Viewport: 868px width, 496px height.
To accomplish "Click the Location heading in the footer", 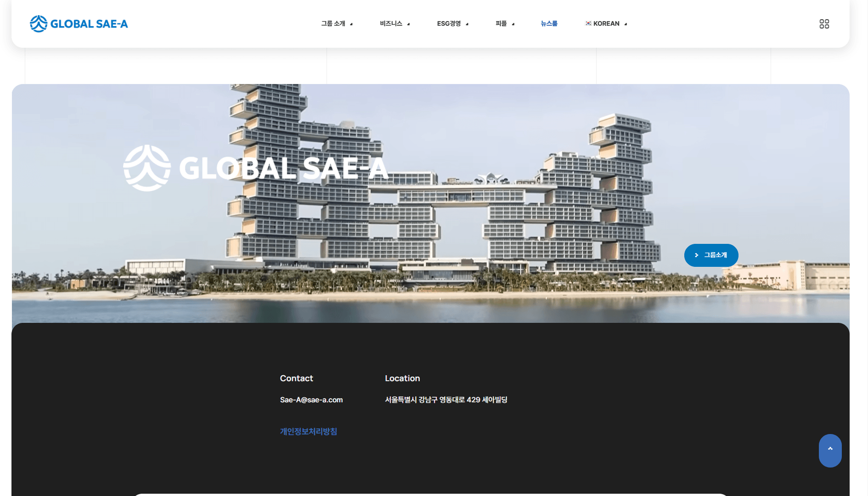I will [x=402, y=378].
